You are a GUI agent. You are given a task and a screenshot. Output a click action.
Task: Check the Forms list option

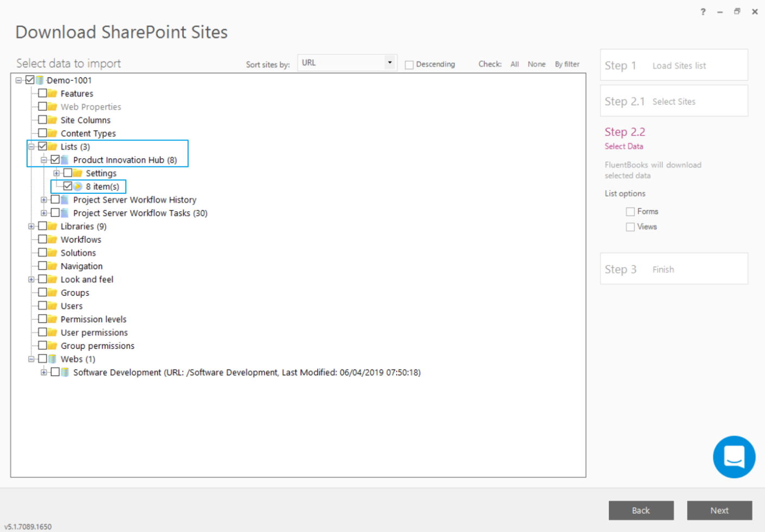click(630, 211)
